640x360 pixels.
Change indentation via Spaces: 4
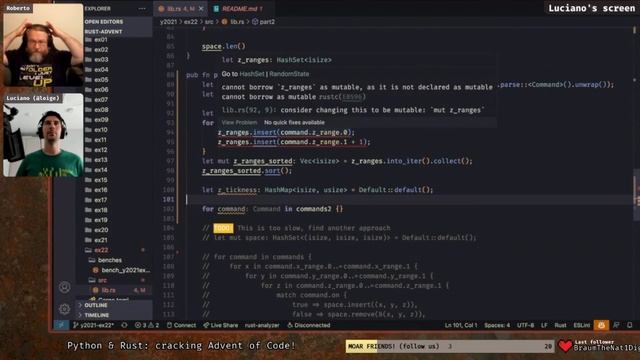[497, 325]
